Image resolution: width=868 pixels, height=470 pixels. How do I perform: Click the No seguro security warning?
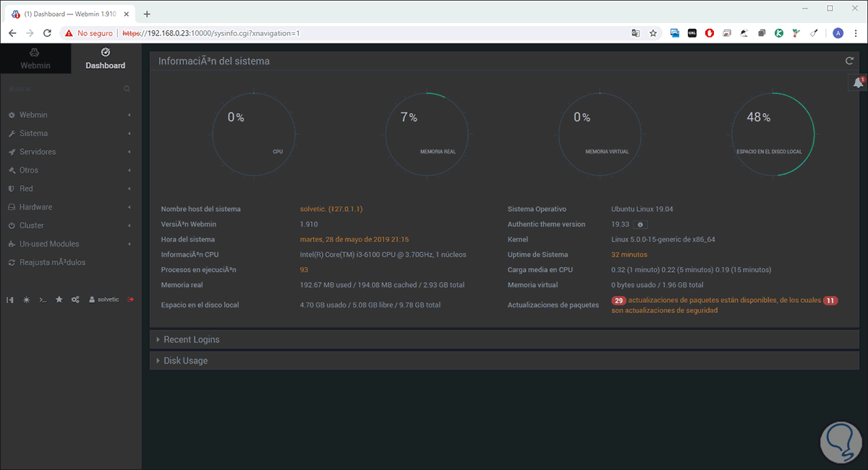tap(90, 33)
